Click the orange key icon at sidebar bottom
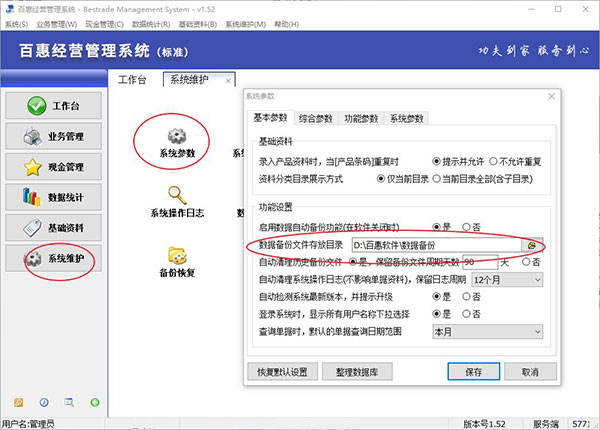The height and width of the screenshot is (430, 600). point(18,402)
